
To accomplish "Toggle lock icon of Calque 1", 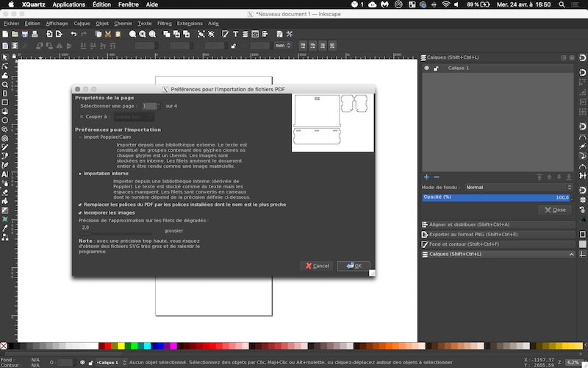I will [x=436, y=68].
